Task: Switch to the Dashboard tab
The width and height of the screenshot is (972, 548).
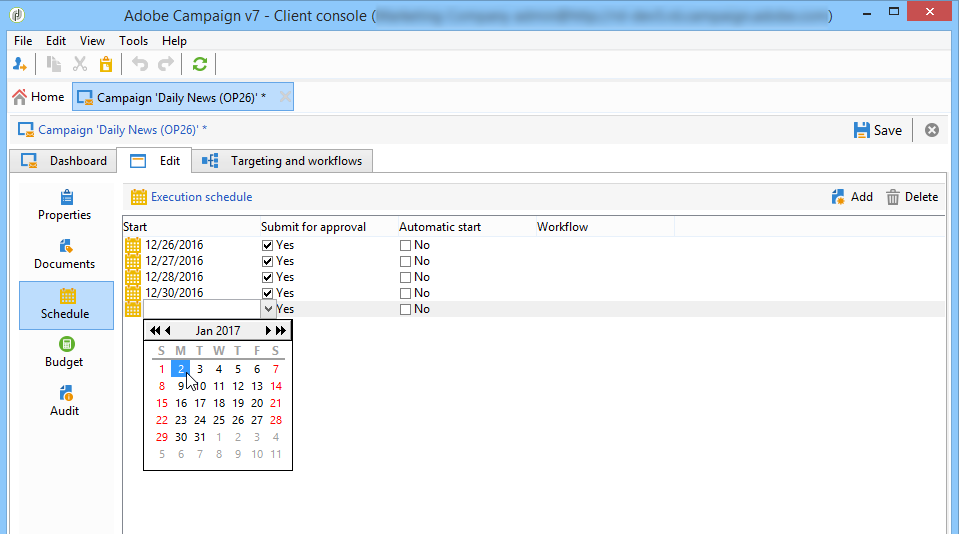Action: click(63, 161)
